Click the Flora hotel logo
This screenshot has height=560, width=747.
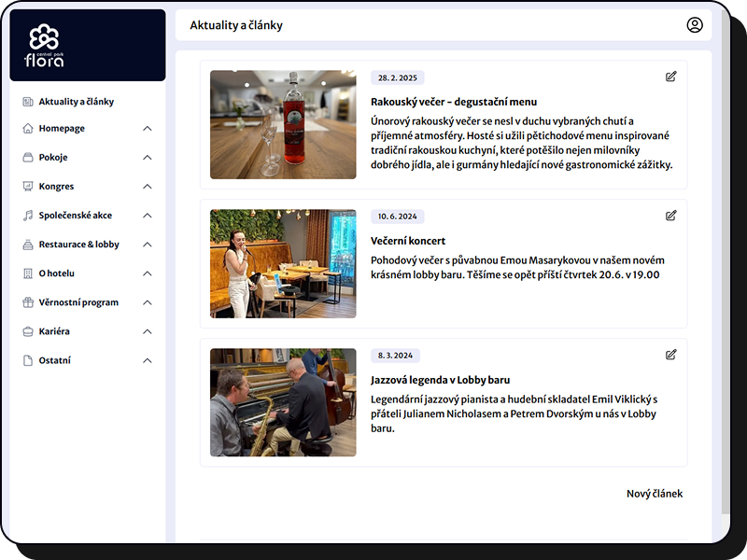(44, 46)
